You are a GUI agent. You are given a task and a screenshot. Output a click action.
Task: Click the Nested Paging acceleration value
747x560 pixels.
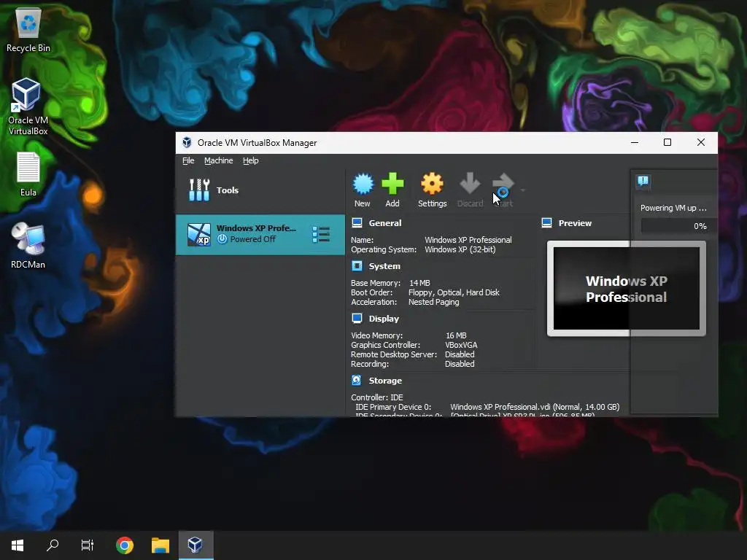click(433, 302)
